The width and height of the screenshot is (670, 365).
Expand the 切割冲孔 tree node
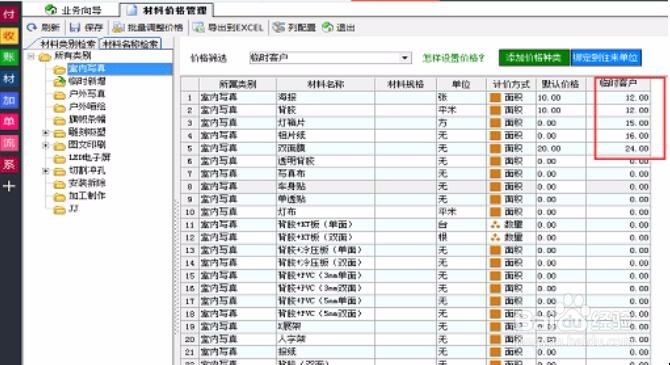pyautogui.click(x=45, y=171)
